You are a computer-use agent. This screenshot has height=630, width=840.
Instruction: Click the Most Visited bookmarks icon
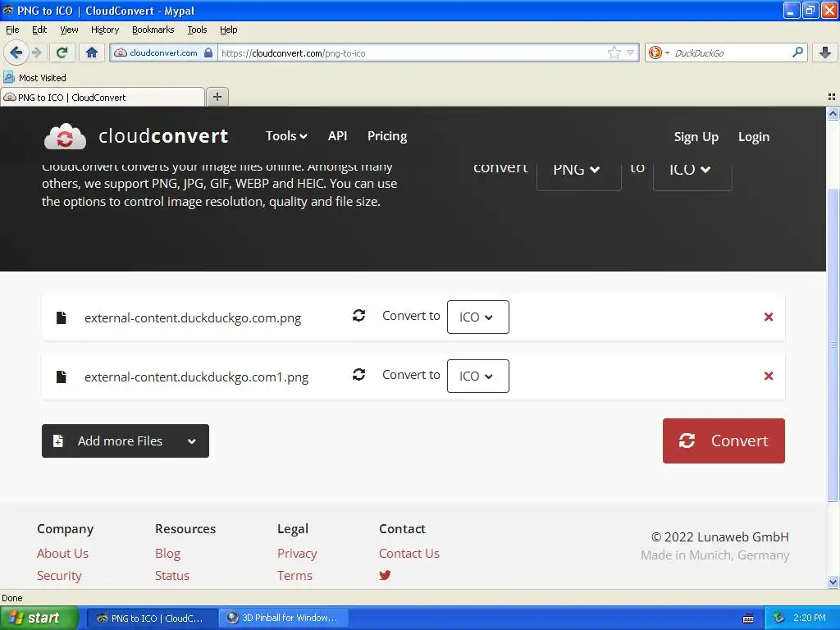[x=8, y=78]
